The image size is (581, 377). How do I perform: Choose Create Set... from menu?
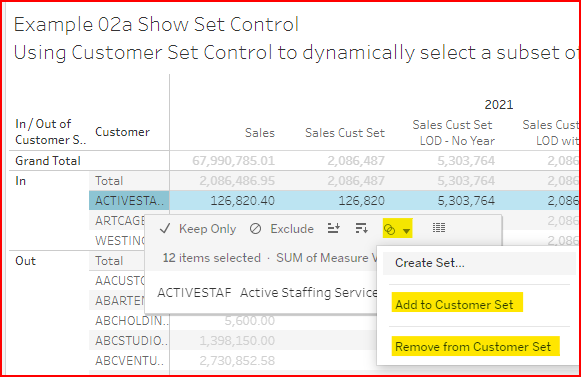click(x=430, y=263)
